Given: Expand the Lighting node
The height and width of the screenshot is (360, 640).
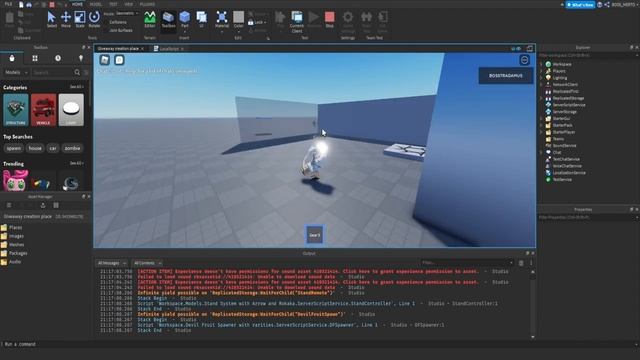Looking at the screenshot, I should (x=542, y=78).
